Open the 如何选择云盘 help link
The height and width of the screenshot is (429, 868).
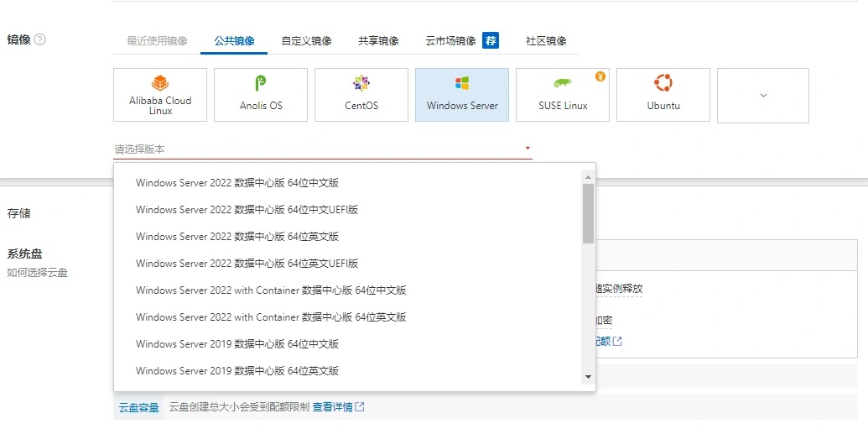coord(37,273)
